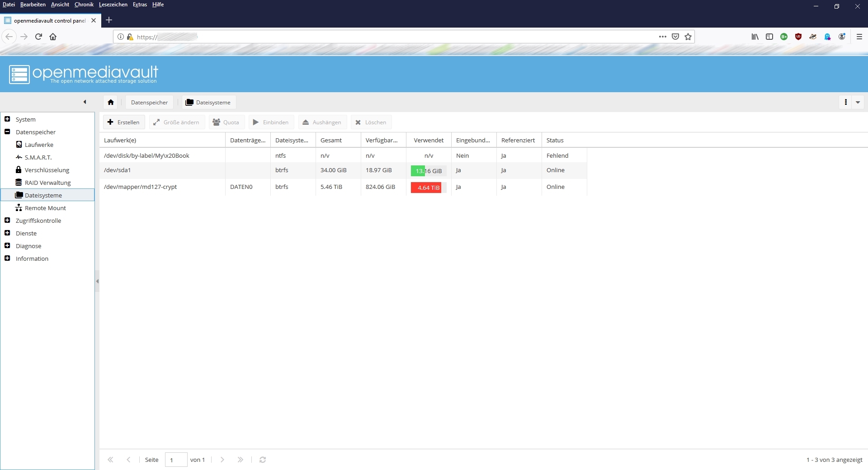868x470 pixels.
Task: Open the Extras menu
Action: [140, 5]
